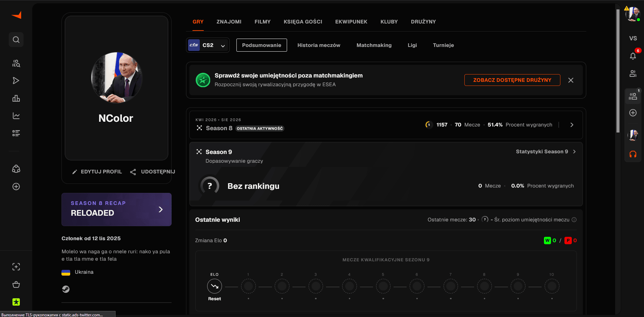
Task: Expand the Season 8 row chevron
Action: click(x=572, y=125)
